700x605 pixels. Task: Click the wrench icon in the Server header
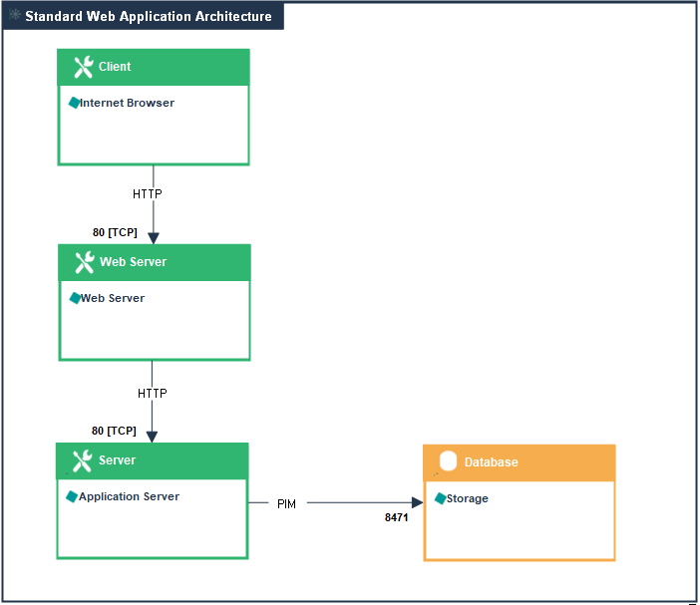tap(82, 460)
